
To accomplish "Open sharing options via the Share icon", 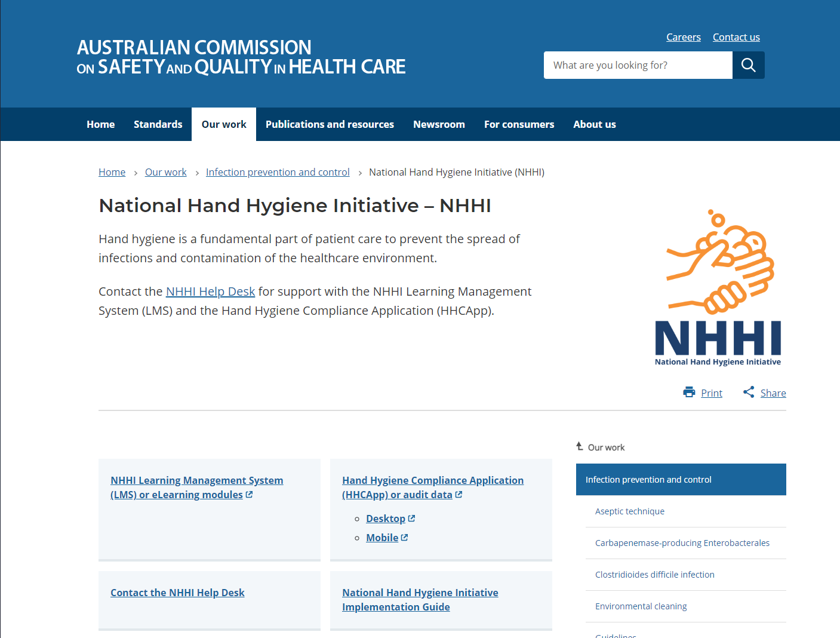I will pyautogui.click(x=749, y=392).
